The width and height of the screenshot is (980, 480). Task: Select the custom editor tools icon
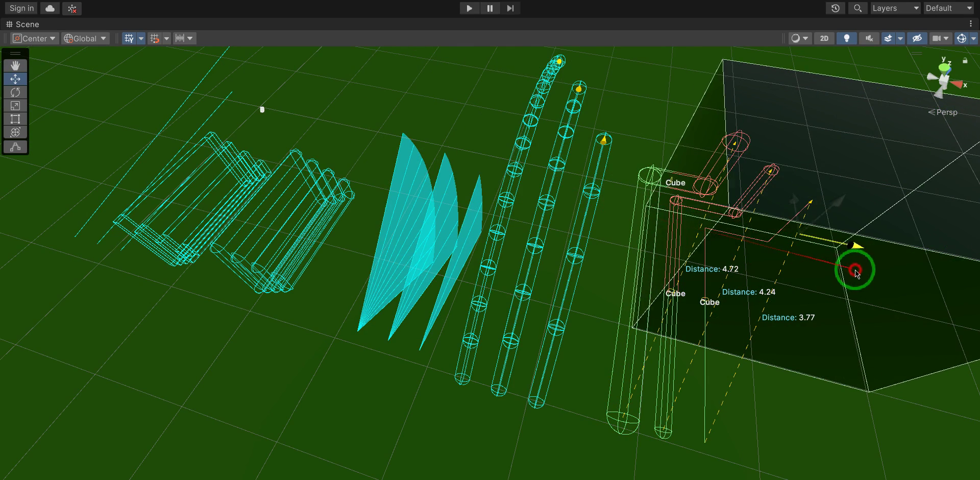15,147
